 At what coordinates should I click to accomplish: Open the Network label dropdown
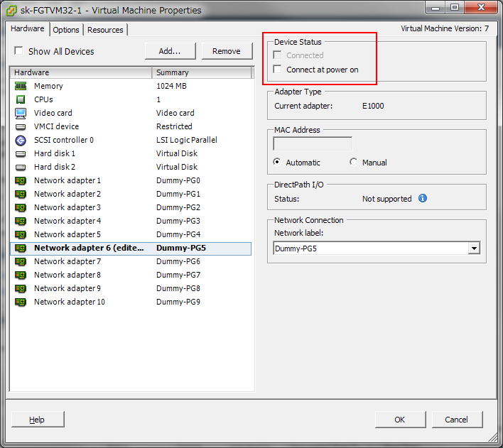coord(474,248)
